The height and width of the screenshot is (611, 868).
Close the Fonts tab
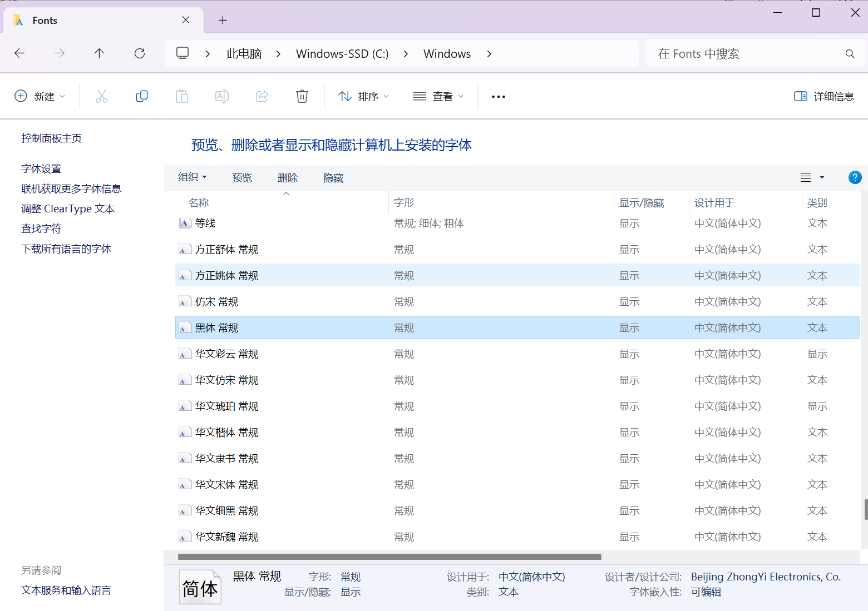186,20
